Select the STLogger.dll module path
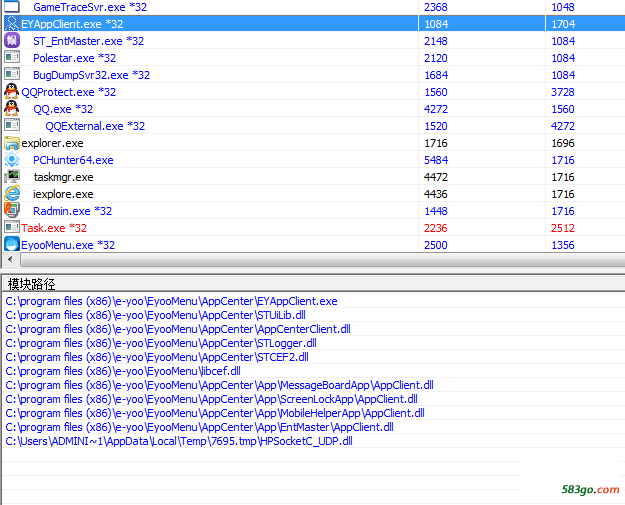 pyautogui.click(x=161, y=343)
